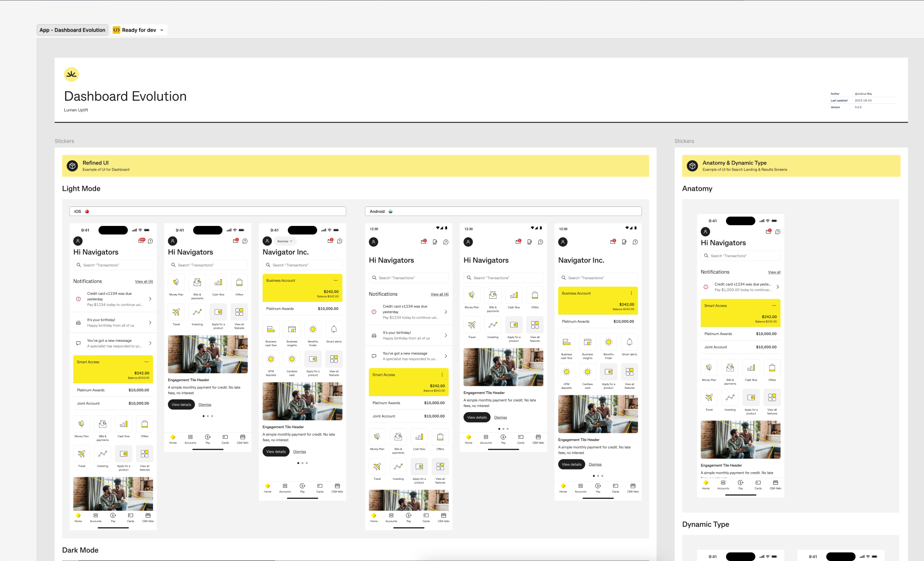The width and height of the screenshot is (924, 561).
Task: Click the cube icon on Refined UI sticker
Action: pyautogui.click(x=72, y=166)
